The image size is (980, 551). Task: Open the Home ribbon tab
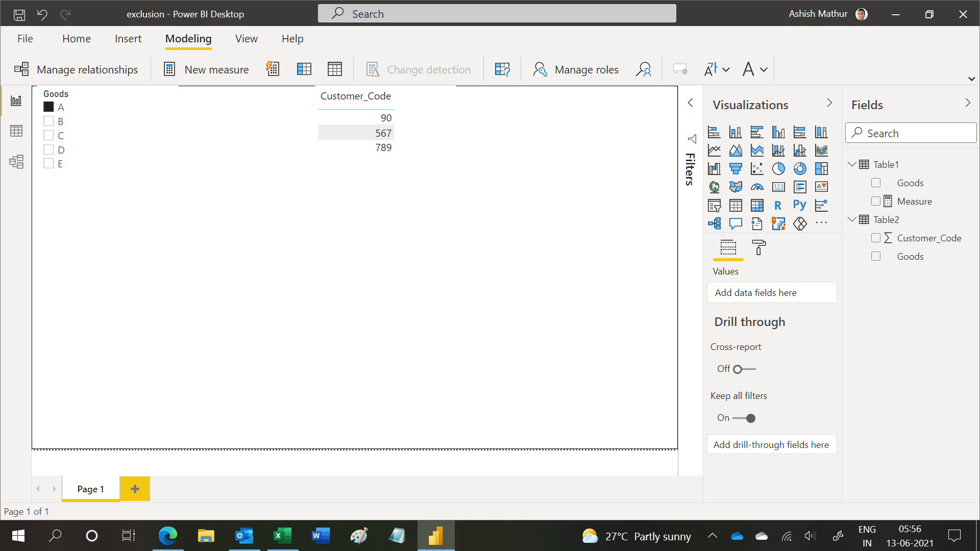(x=77, y=39)
